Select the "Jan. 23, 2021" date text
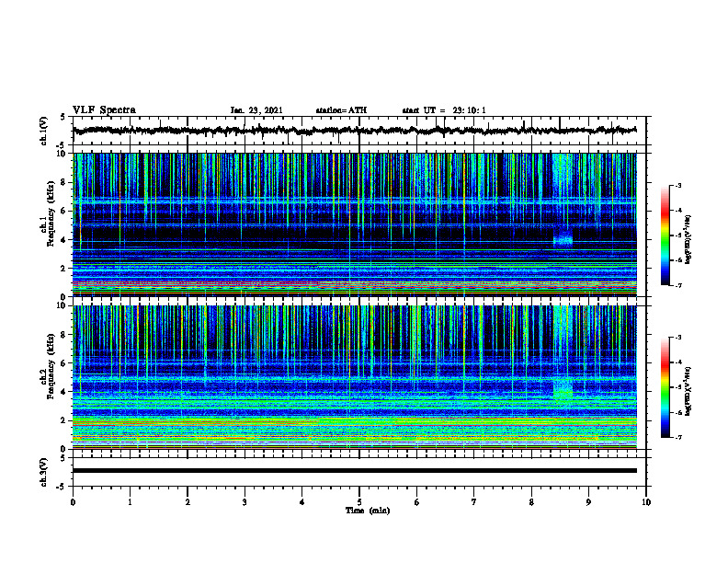The height and width of the screenshot is (563, 728). [x=256, y=110]
